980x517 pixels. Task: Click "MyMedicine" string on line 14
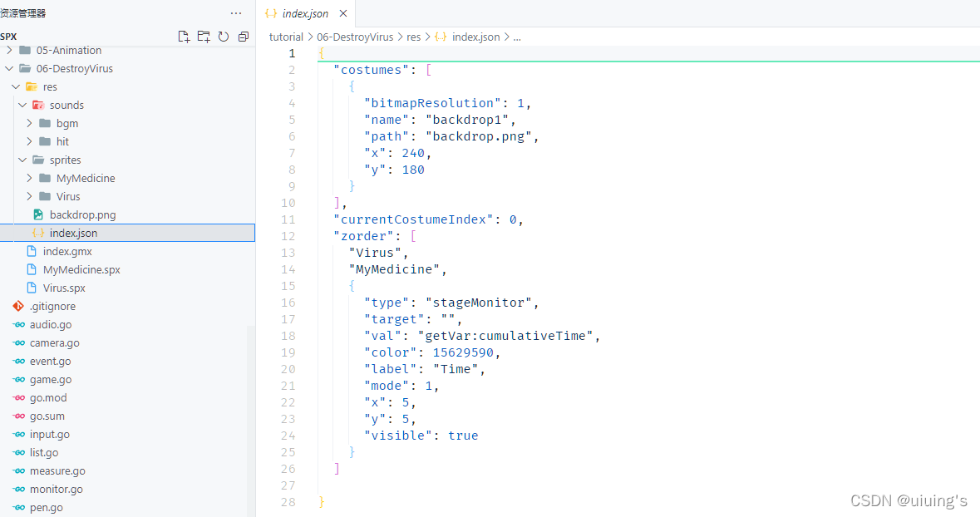[394, 269]
